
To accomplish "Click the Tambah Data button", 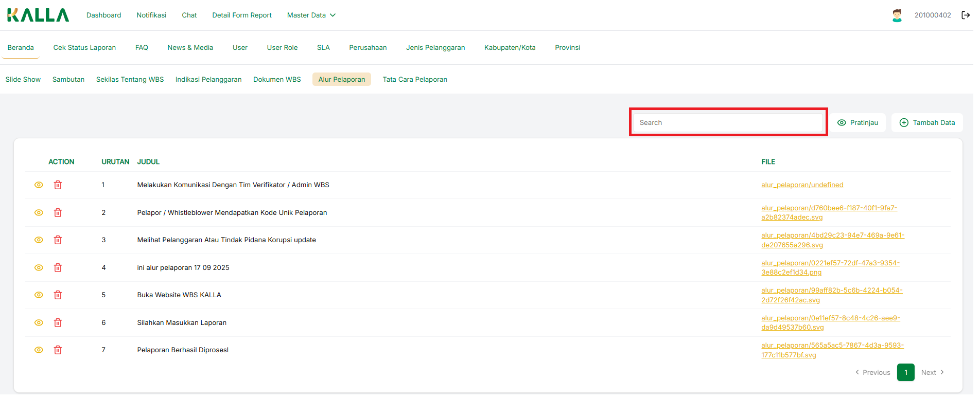I will tap(926, 123).
